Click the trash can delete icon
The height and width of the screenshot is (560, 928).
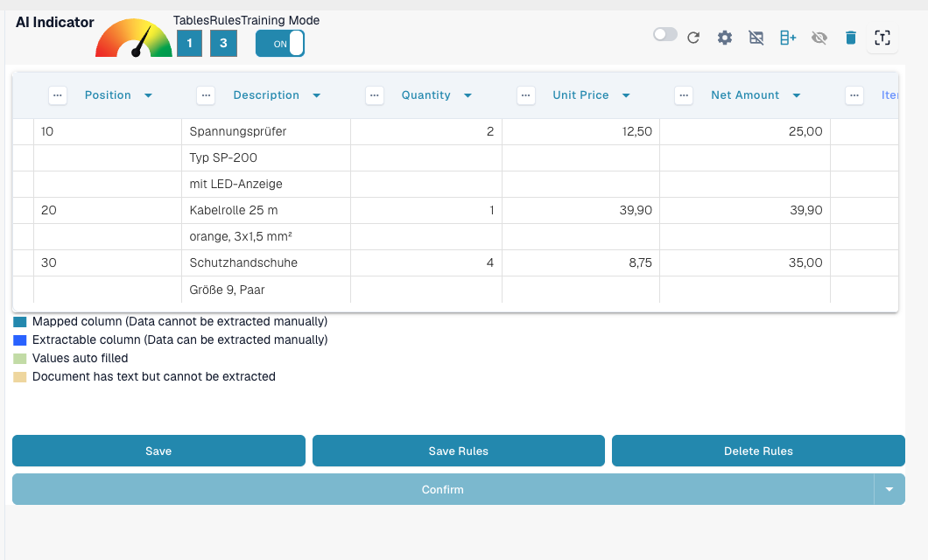851,38
